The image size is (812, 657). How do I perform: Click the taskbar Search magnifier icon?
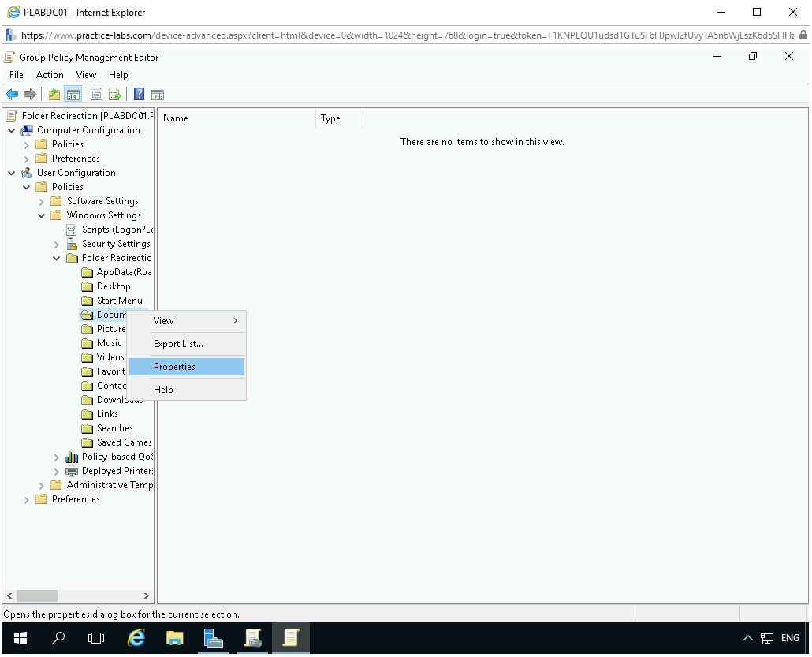point(58,638)
